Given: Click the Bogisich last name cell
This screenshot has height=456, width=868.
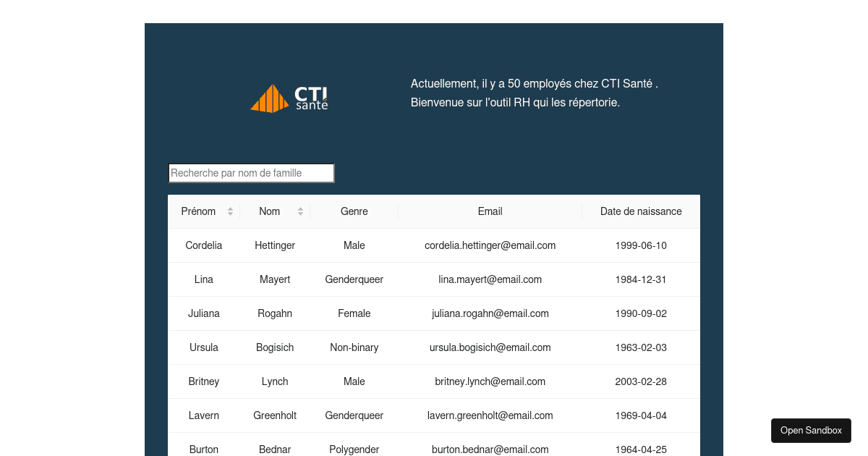Looking at the screenshot, I should click(275, 347).
